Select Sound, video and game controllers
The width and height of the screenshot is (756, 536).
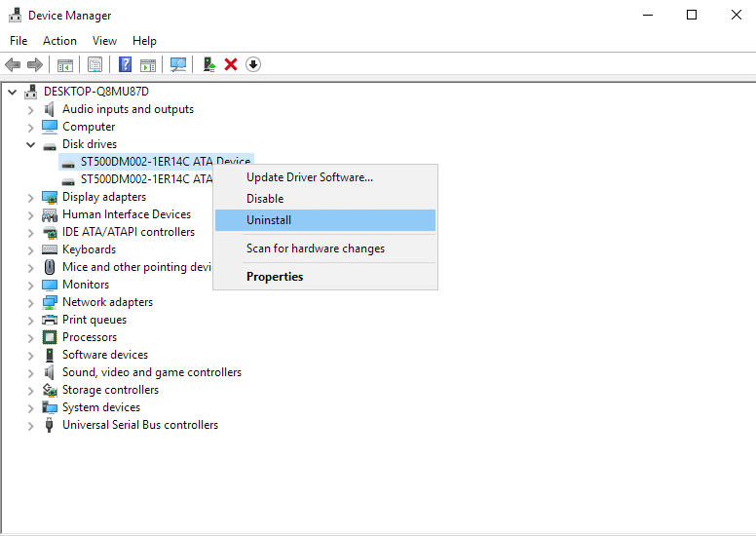click(x=151, y=372)
